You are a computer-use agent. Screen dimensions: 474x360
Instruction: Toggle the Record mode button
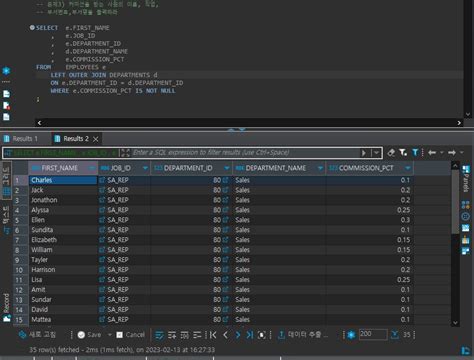pos(6,308)
